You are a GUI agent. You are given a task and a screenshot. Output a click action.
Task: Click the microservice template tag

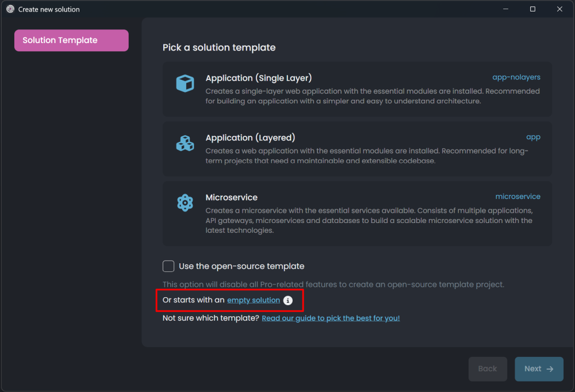pyautogui.click(x=517, y=197)
